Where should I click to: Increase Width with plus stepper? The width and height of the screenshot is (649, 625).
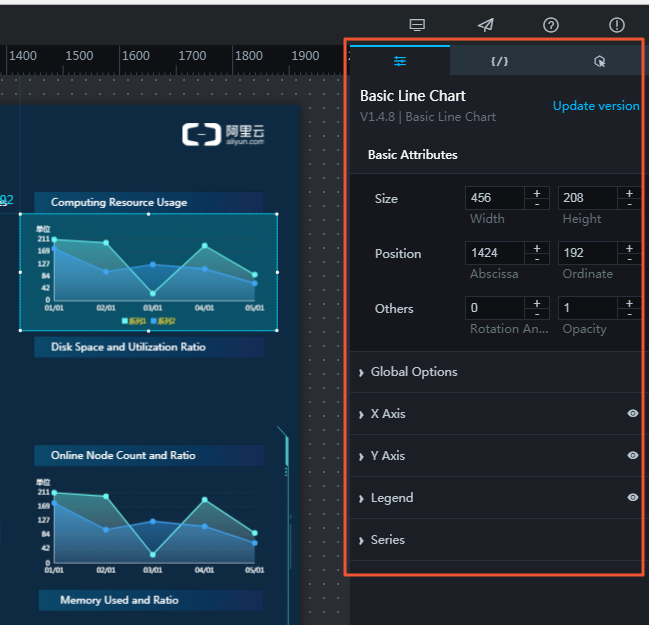(x=537, y=192)
